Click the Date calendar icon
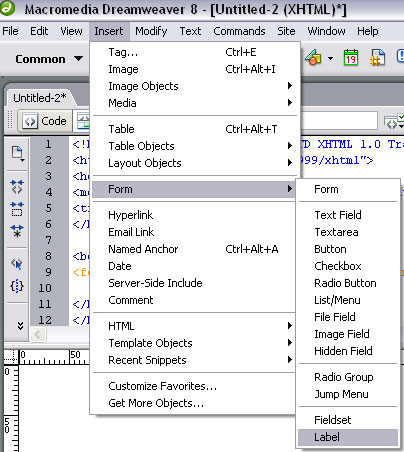The image size is (404, 452). pos(351,58)
